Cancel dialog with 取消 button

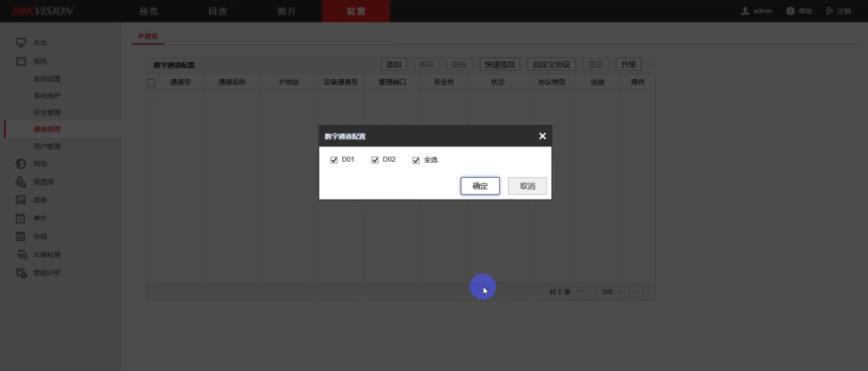(527, 187)
